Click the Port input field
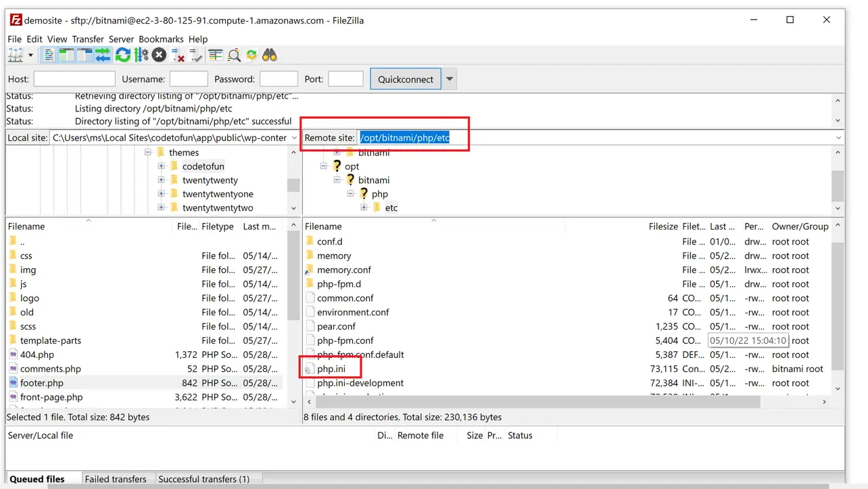The height and width of the screenshot is (489, 868). (x=345, y=79)
